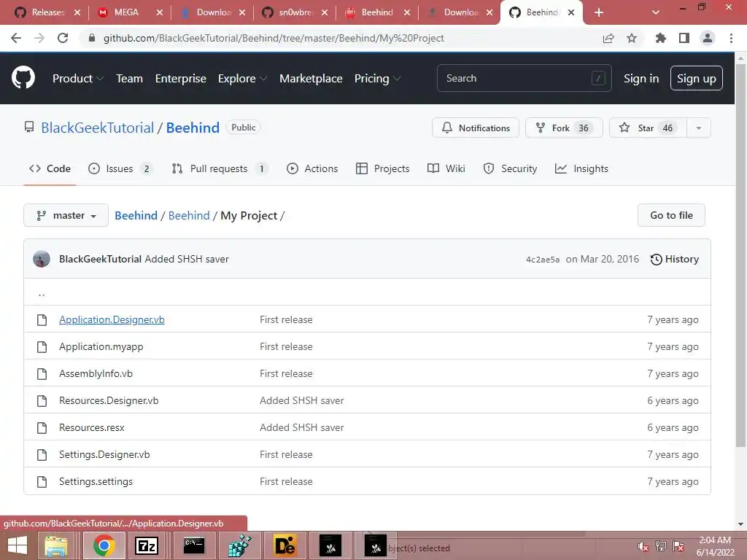Click the Marketplace nav link
Image resolution: width=747 pixels, height=560 pixels.
tap(311, 79)
